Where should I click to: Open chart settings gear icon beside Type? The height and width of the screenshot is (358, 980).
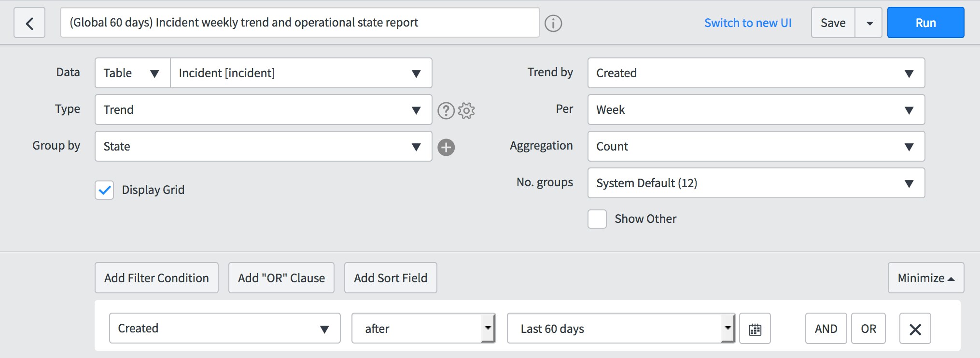pos(466,110)
